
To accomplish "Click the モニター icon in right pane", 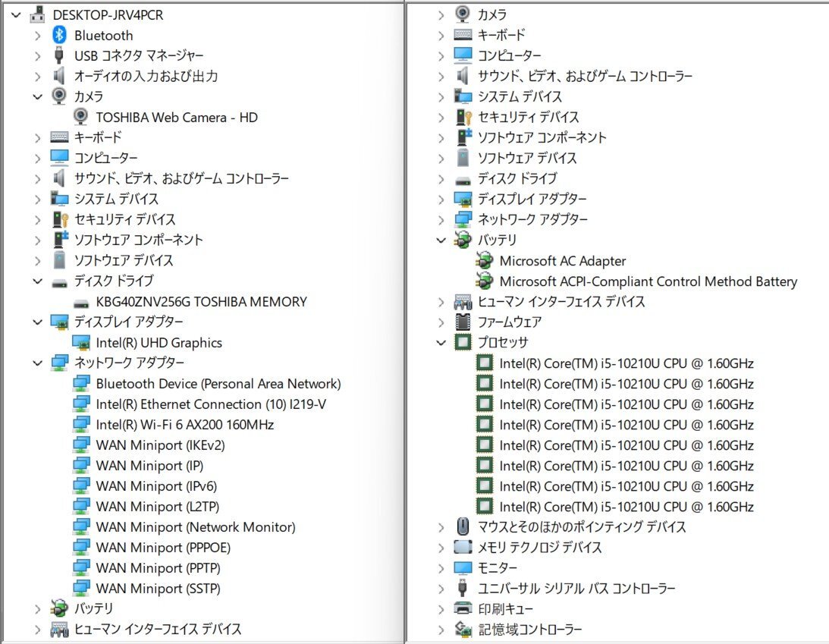I will click(463, 568).
